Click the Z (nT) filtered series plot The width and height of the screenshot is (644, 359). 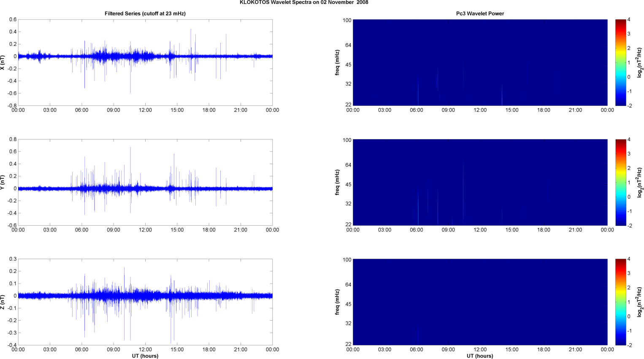coord(145,302)
